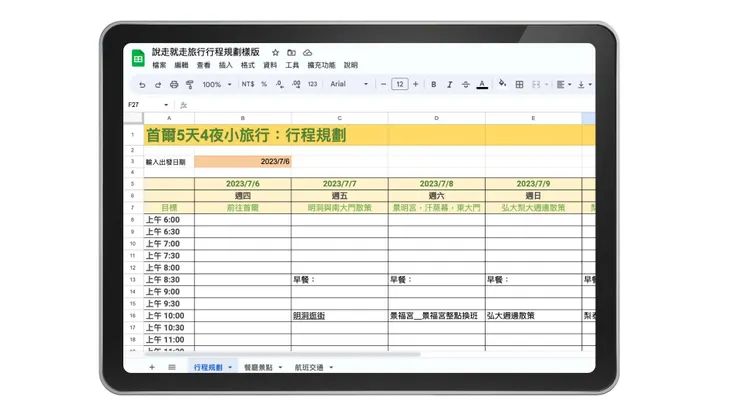Click the document title 說走就走旅行行程規劃樣版
Screen dimensions: 740x416
point(206,52)
